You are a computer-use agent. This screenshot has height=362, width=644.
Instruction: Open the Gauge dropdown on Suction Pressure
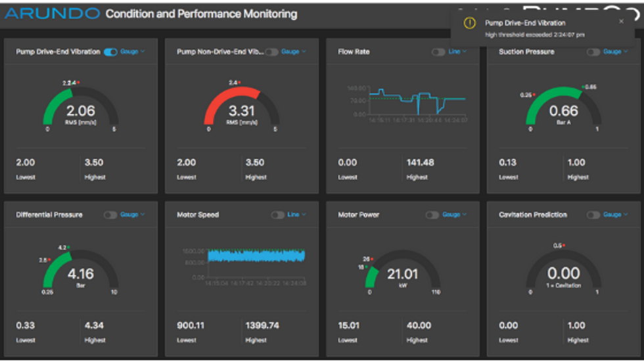point(614,52)
